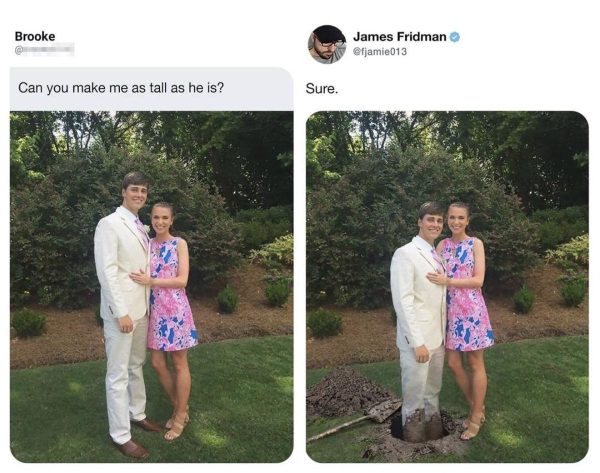Open Brooke's original photo
The image size is (600, 473).
[152, 287]
